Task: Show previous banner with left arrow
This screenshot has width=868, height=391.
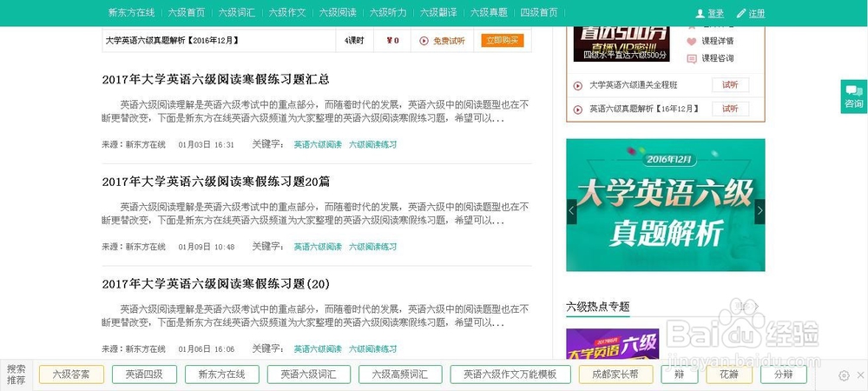Action: (571, 211)
